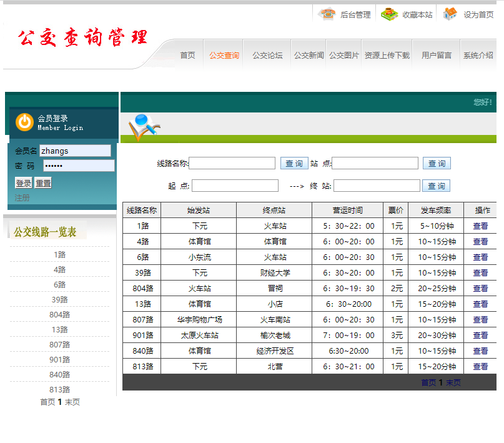Viewport: 504px width, 443px height.
Task: Click the 发车频率 column header
Action: coord(436,210)
